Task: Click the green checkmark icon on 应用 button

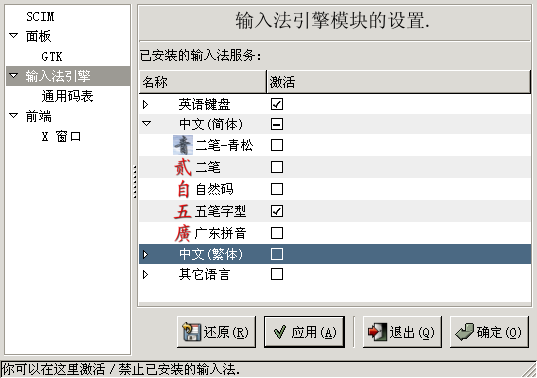Action: click(x=280, y=332)
